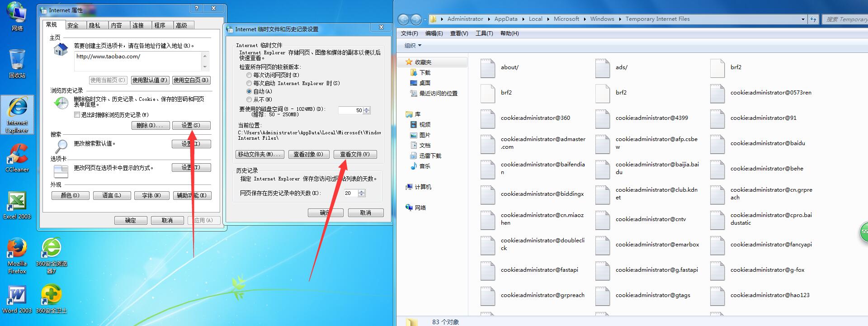Image resolution: width=868 pixels, height=326 pixels.
Task: Open the Internet Explorer desktop icon
Action: [x=17, y=114]
